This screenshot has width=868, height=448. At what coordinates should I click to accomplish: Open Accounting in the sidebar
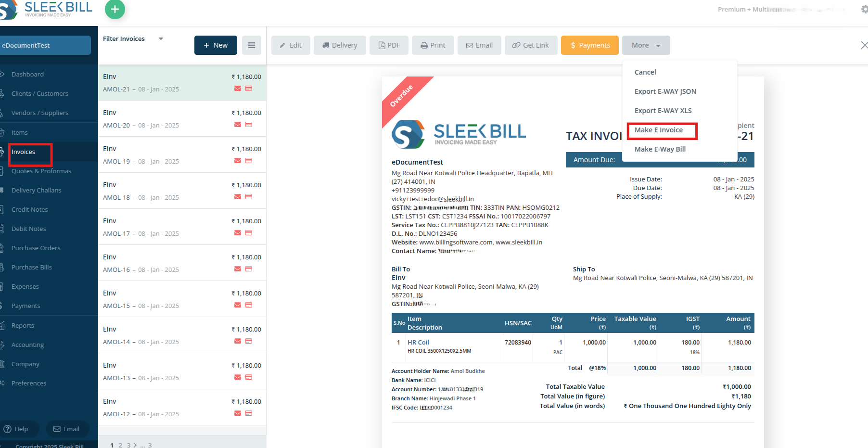[x=28, y=345]
